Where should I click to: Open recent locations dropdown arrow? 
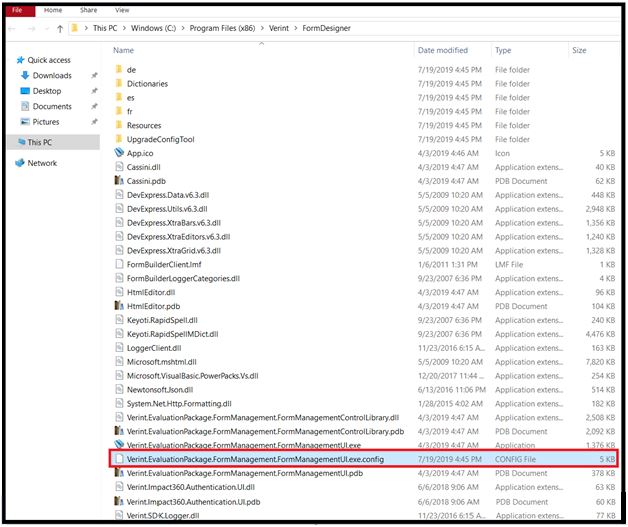point(47,28)
